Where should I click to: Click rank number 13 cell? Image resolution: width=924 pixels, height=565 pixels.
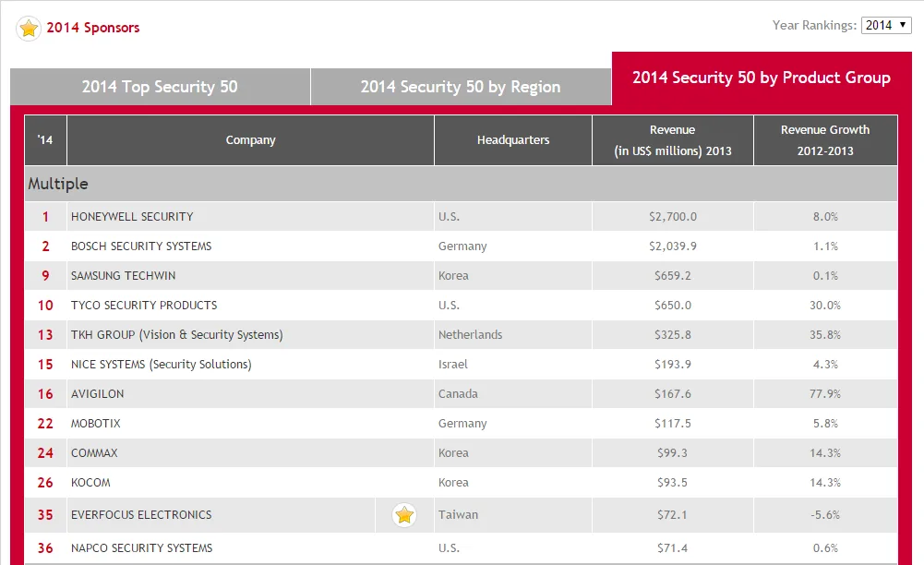tap(45, 334)
